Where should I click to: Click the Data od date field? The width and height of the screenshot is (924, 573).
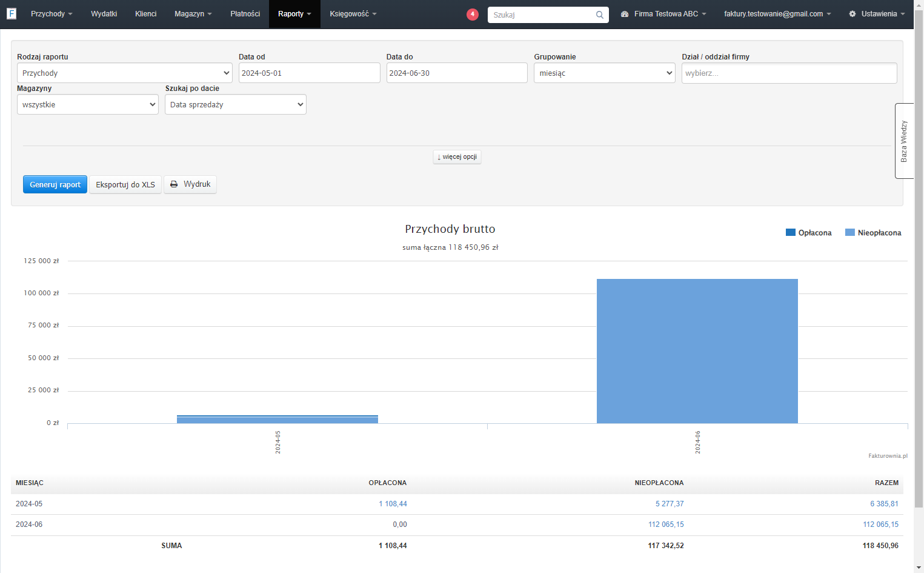click(309, 73)
